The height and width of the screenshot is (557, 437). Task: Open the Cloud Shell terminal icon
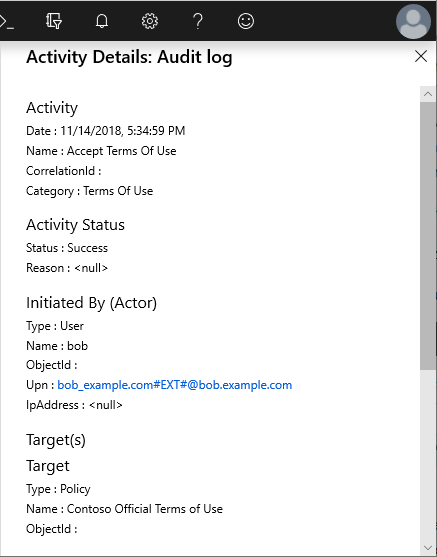tap(6, 21)
